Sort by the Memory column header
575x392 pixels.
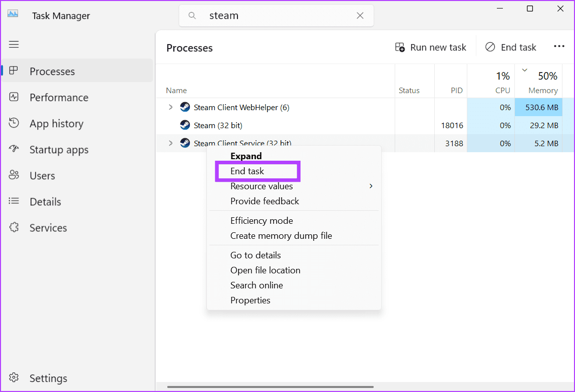(543, 90)
